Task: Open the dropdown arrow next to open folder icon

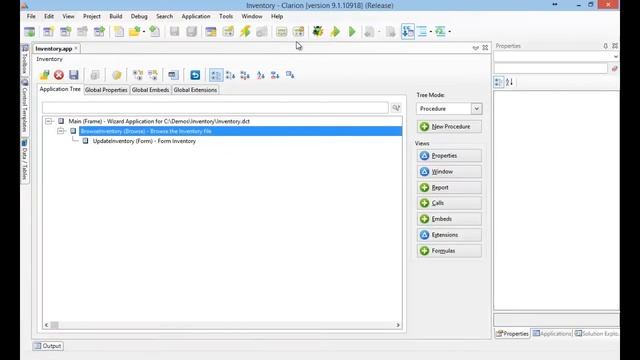Action: click(144, 32)
